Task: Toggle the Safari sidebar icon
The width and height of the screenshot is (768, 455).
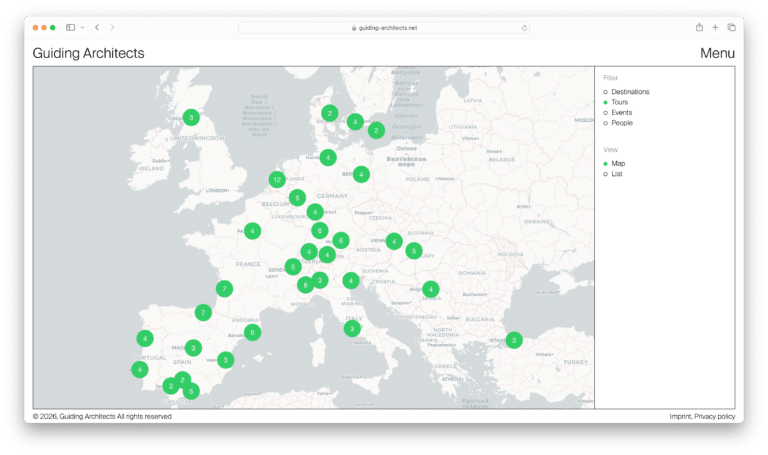Action: point(70,27)
